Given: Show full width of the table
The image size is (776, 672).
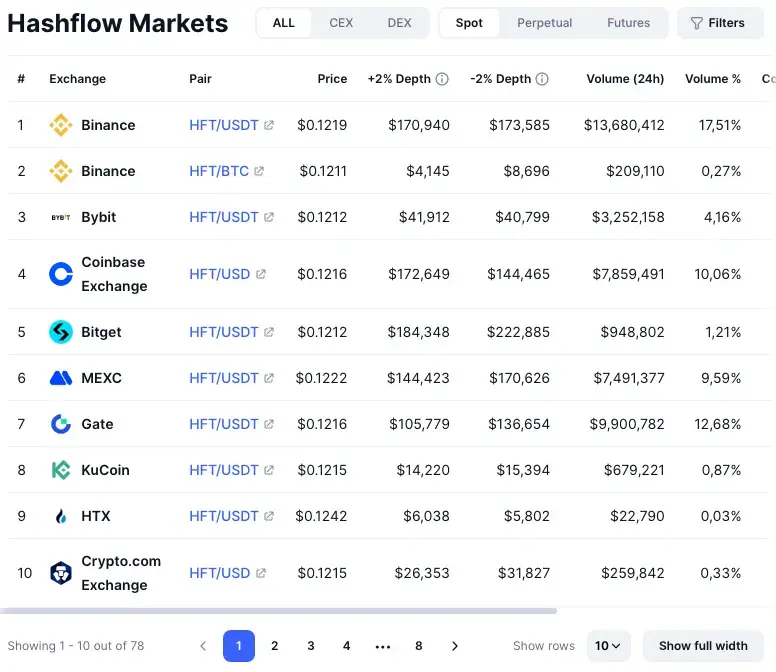Looking at the screenshot, I should pos(703,646).
